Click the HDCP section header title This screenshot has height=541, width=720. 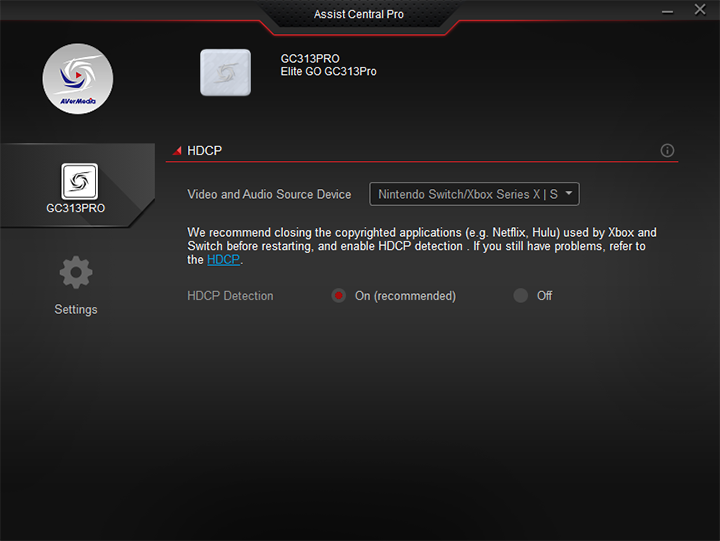tap(205, 151)
